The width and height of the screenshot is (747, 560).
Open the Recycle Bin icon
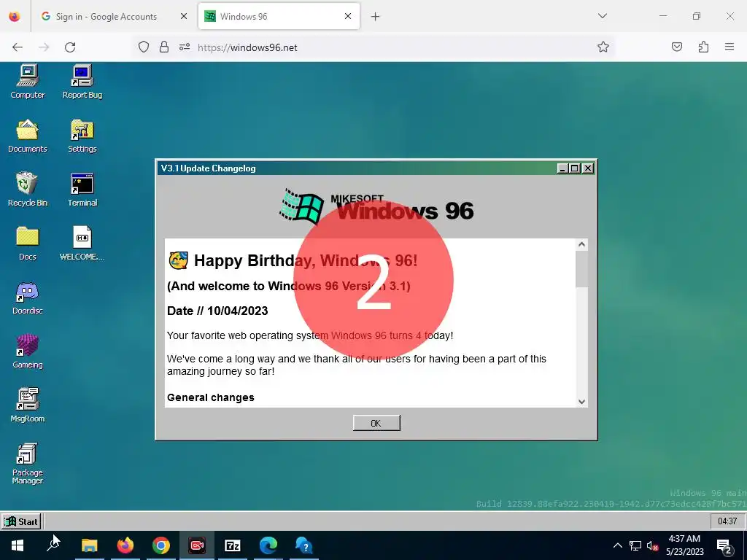28,190
